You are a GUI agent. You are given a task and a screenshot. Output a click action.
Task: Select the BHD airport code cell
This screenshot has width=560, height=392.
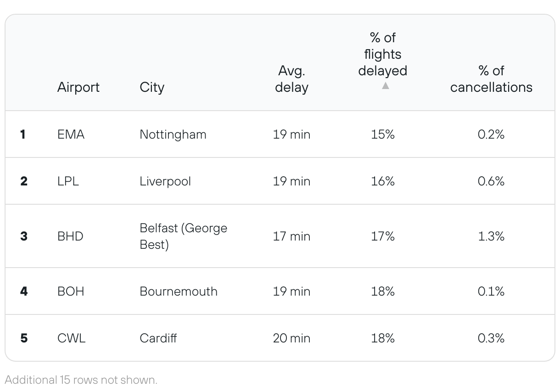point(70,236)
